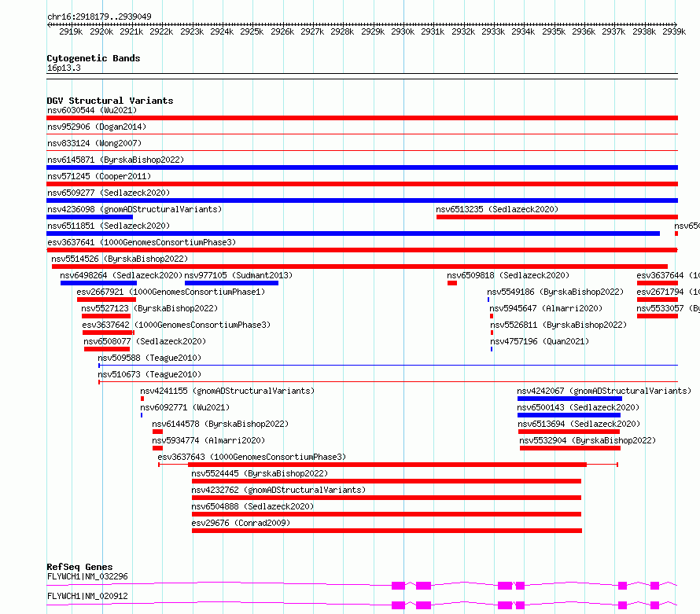Select nsv6500143 (Sedlazeck2020) label
The image size is (700, 614).
(578, 407)
